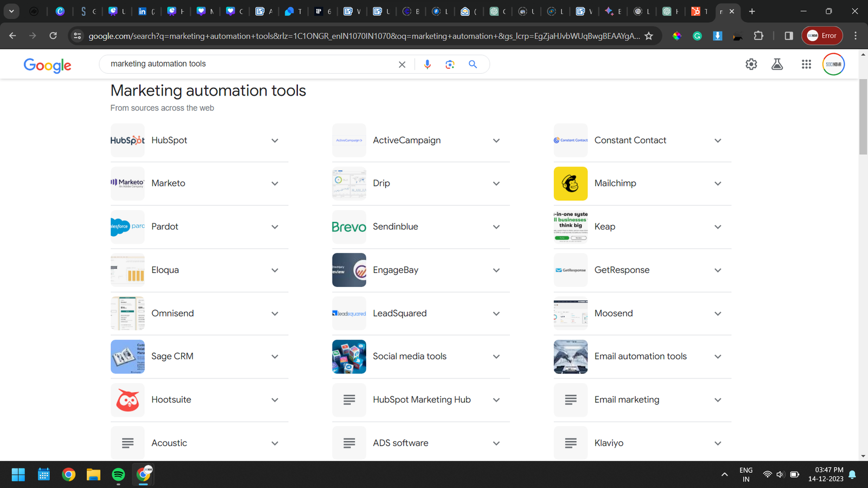
Task: Open Spotify from the taskbar
Action: (x=118, y=475)
